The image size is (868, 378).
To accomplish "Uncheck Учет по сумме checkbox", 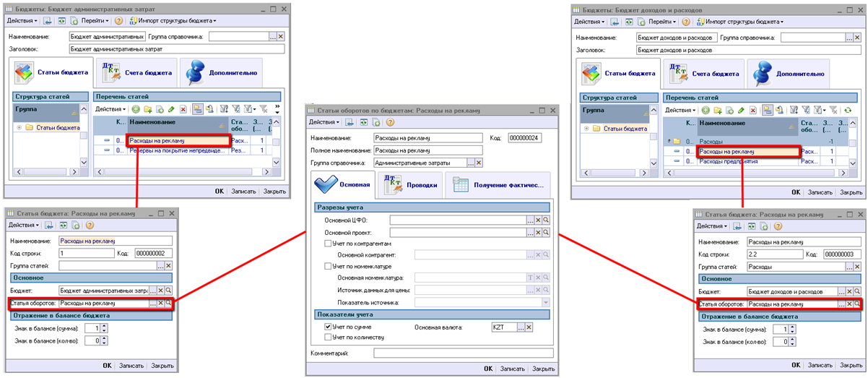I will tap(329, 327).
